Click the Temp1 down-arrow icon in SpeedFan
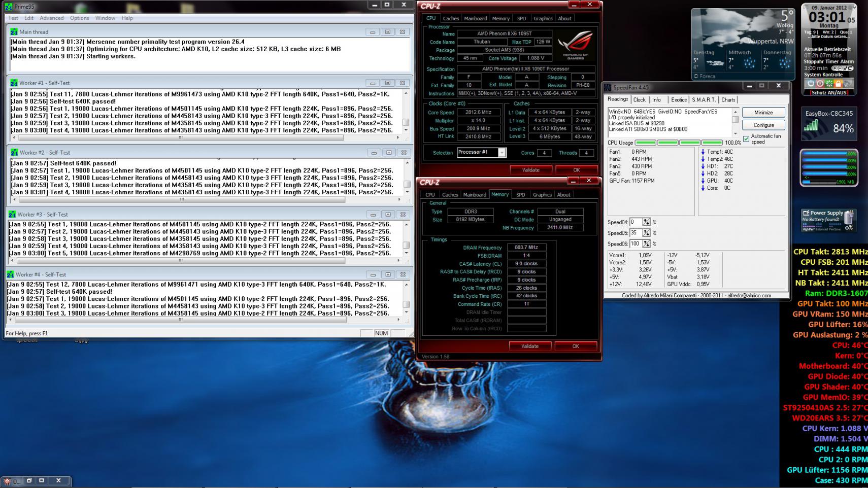 703,152
